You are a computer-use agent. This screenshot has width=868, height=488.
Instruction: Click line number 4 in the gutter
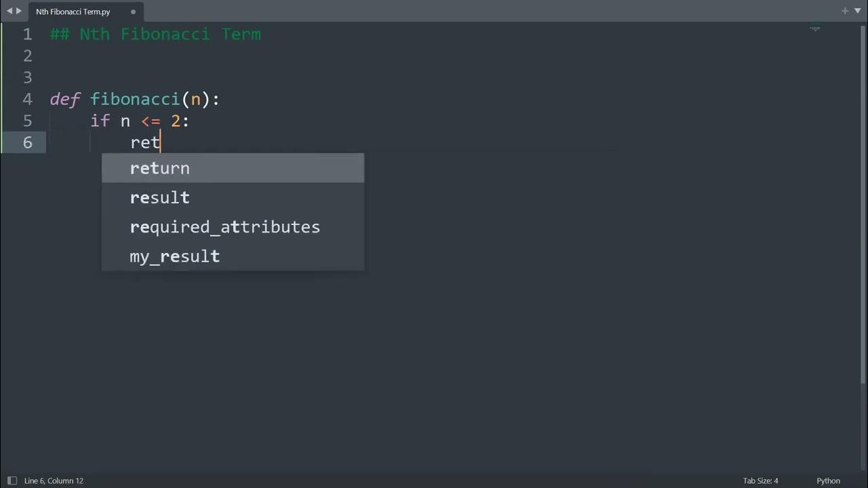(27, 100)
